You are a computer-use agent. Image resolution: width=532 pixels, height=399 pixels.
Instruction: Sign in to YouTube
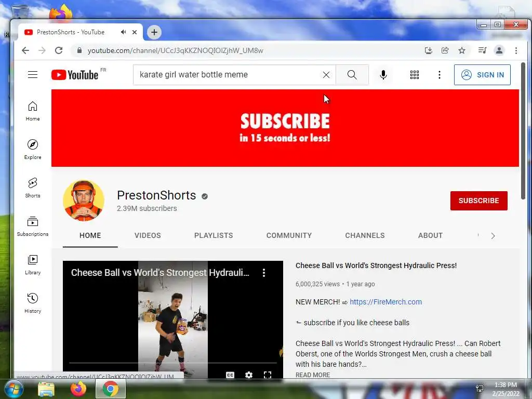[x=482, y=75]
